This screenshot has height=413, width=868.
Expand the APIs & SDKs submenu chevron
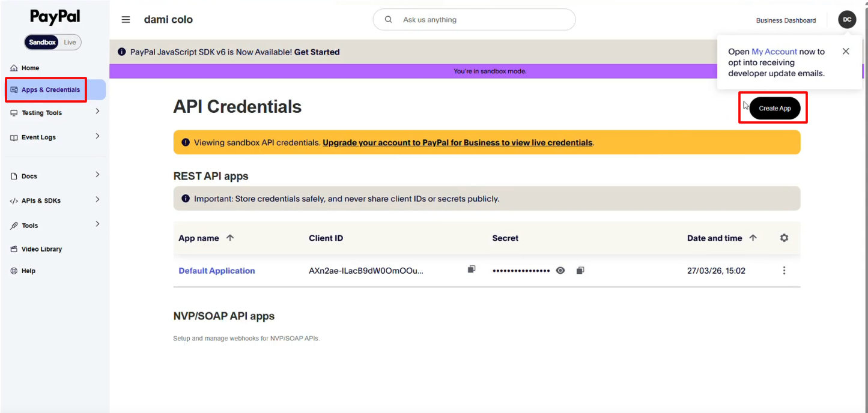97,200
